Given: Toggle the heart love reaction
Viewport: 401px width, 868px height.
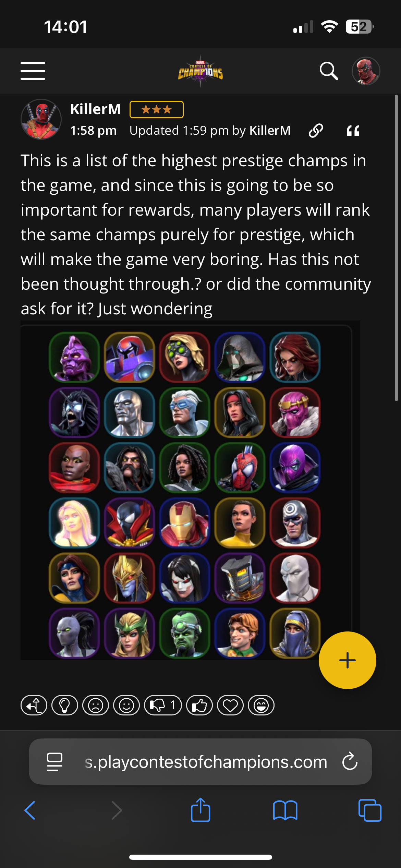Looking at the screenshot, I should (230, 705).
